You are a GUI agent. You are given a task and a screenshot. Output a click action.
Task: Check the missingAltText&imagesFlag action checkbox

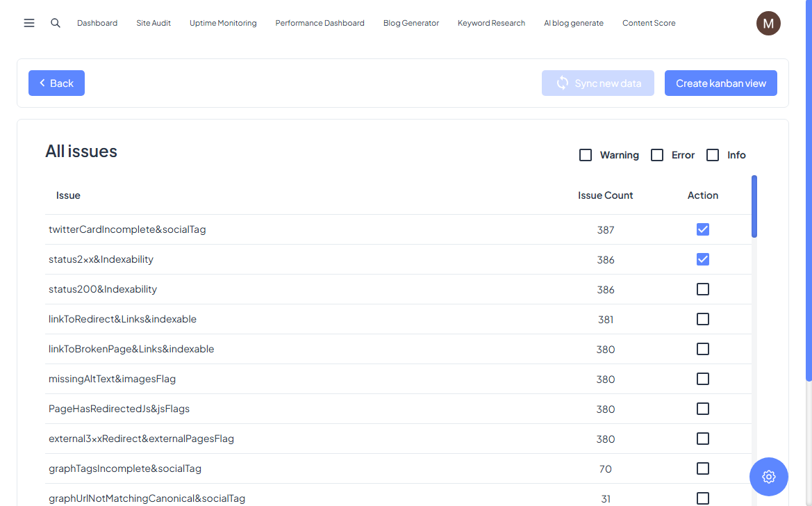point(703,379)
